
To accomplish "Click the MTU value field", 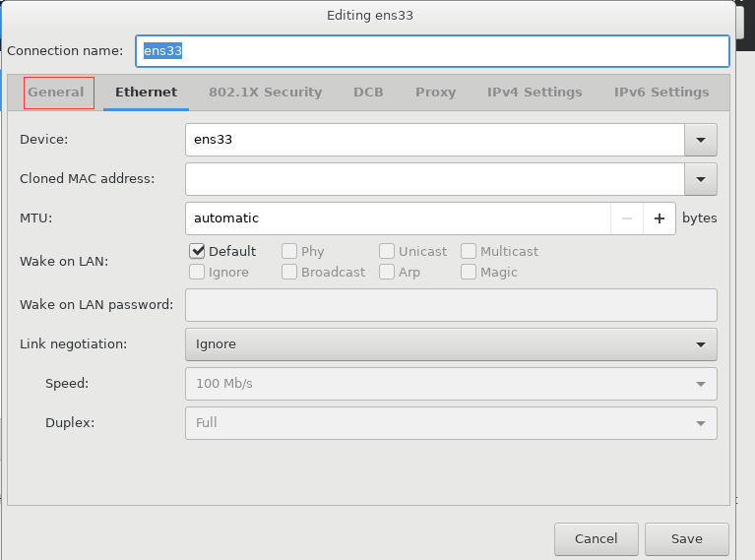I will tap(398, 218).
